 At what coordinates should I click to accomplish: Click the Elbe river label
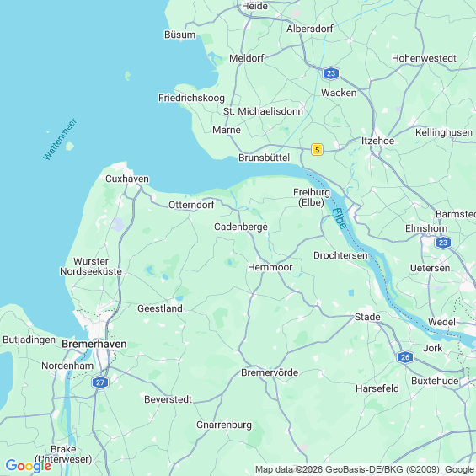pyautogui.click(x=340, y=218)
